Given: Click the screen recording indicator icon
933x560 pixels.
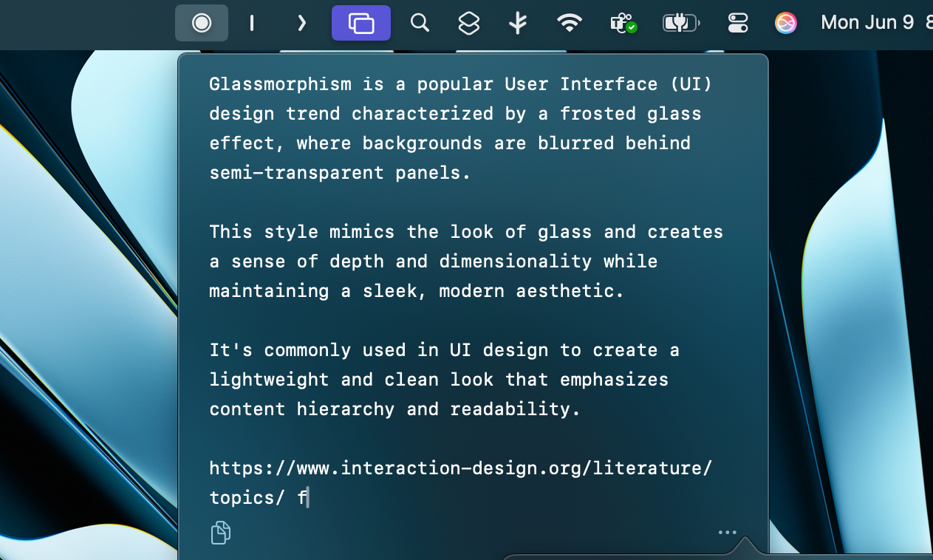Looking at the screenshot, I should [x=202, y=22].
